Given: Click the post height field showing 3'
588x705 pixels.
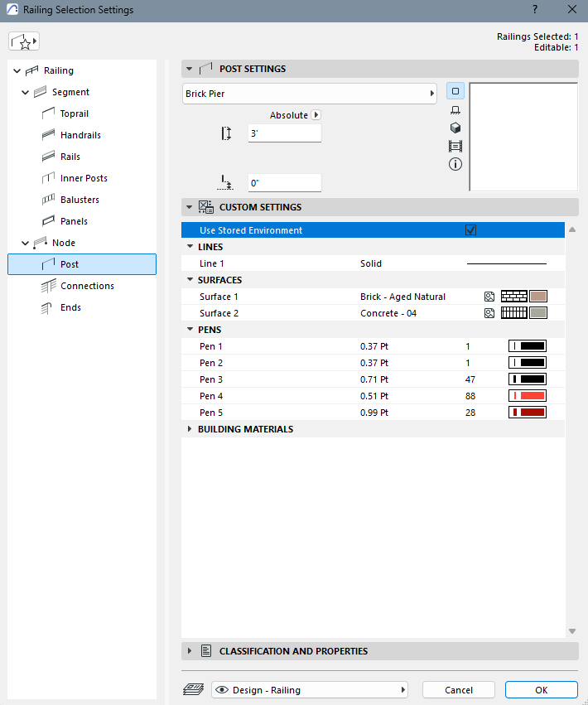Looking at the screenshot, I should 285,133.
